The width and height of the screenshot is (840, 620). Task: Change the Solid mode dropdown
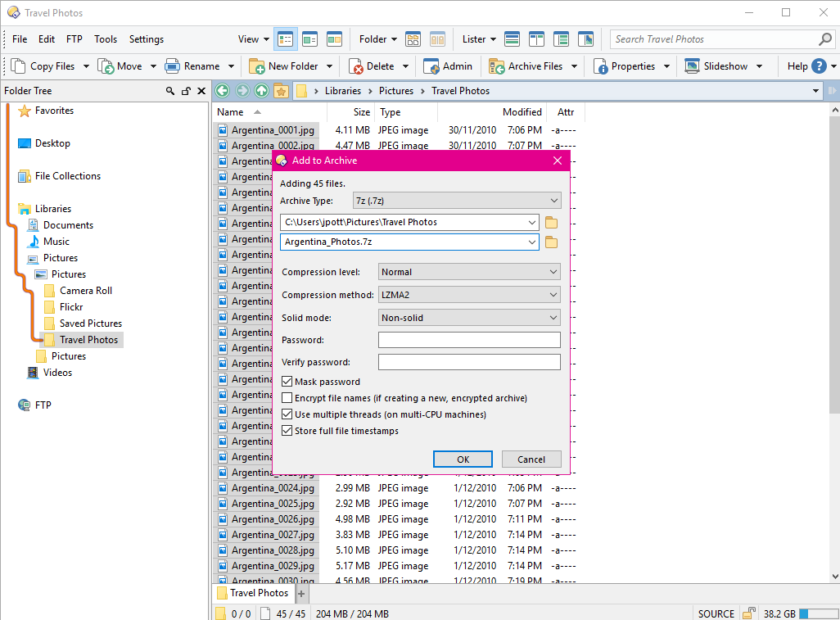[x=468, y=317]
